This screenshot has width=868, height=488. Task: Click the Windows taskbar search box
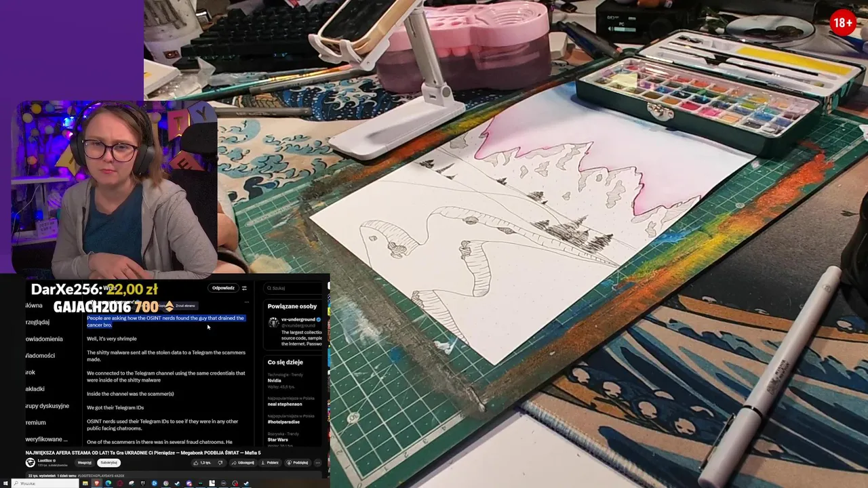[x=45, y=483]
